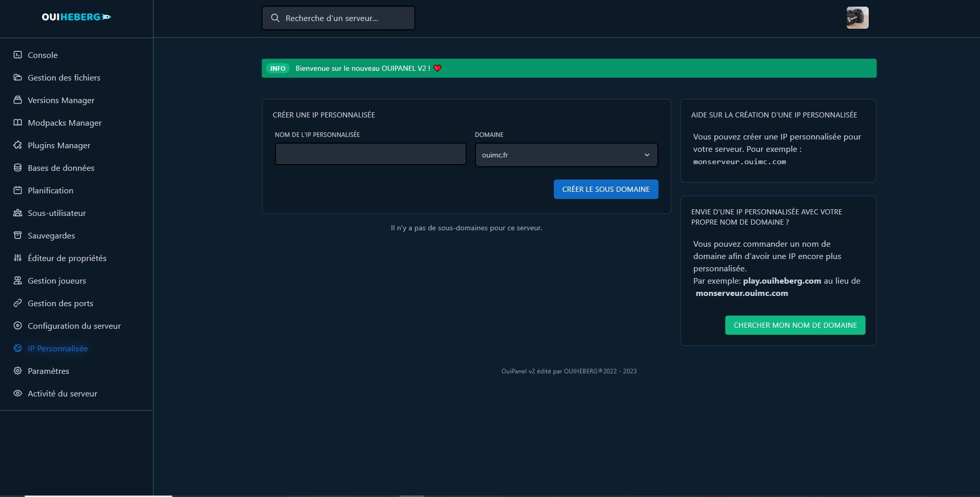Select IP Personnalisée menu item
This screenshot has height=497, width=980.
point(57,348)
